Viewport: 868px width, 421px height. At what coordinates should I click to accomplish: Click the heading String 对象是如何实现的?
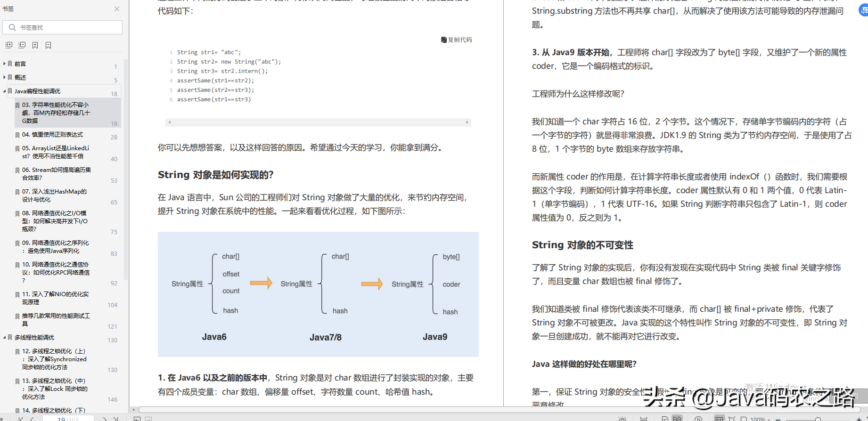[216, 175]
